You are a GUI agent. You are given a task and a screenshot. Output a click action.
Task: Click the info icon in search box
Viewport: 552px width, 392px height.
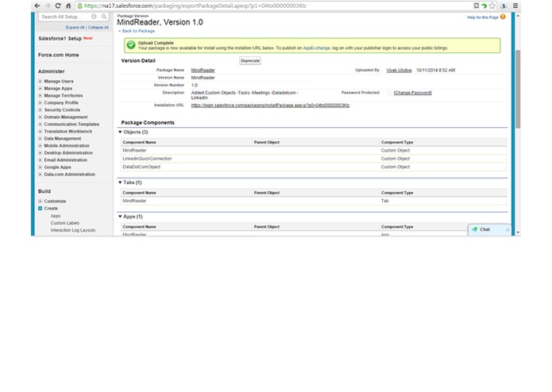click(94, 17)
